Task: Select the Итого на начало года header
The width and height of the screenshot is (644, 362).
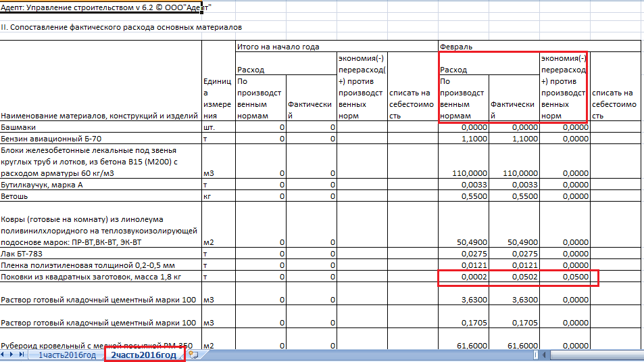Action: (x=337, y=47)
